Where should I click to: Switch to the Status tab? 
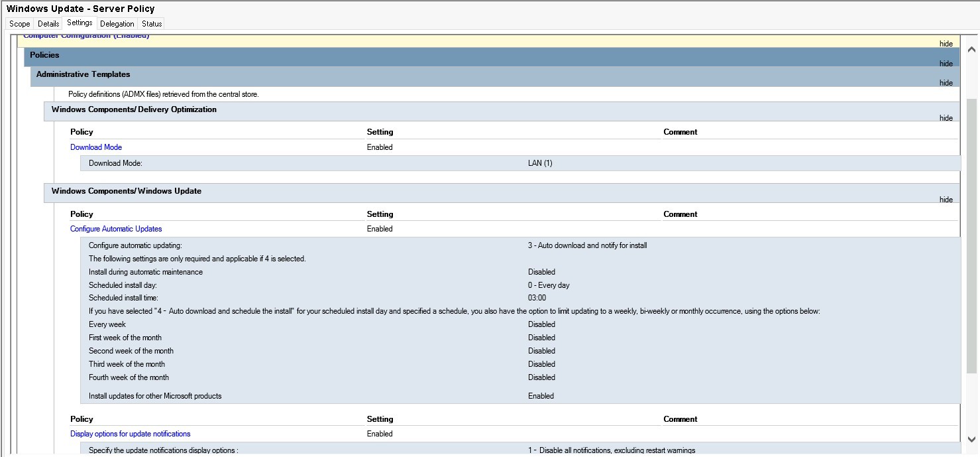152,24
